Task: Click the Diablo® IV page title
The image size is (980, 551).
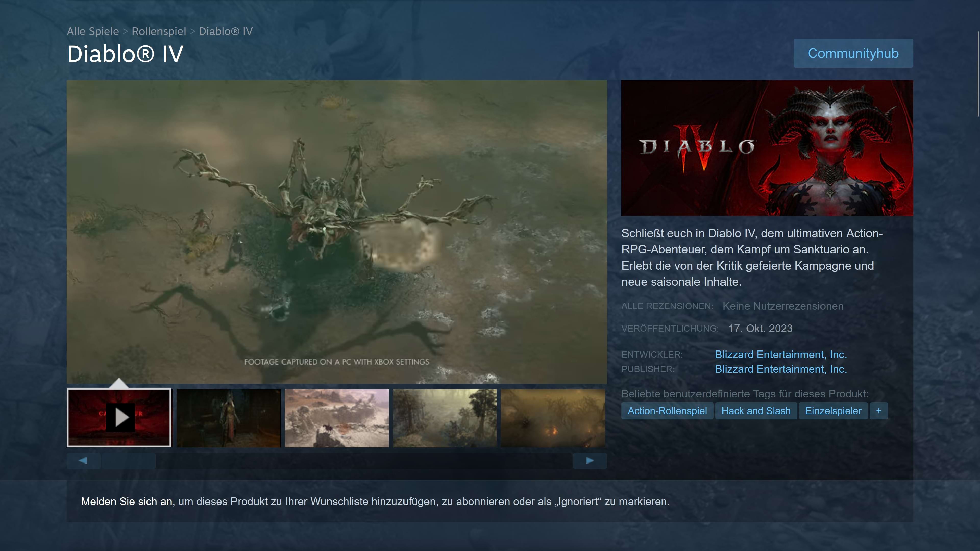Action: pyautogui.click(x=125, y=54)
